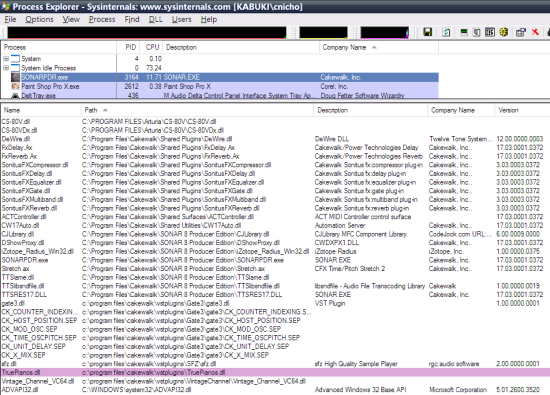
Task: Click the System Idle Process icon
Action: (15, 68)
